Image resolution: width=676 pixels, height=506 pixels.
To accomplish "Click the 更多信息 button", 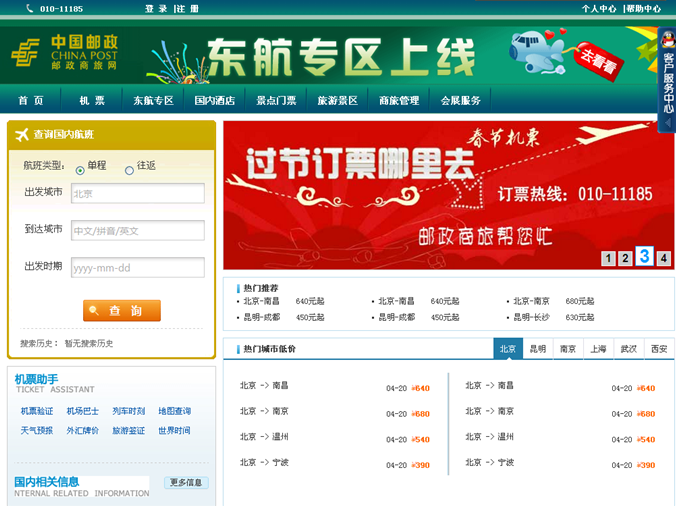I will [x=186, y=482].
